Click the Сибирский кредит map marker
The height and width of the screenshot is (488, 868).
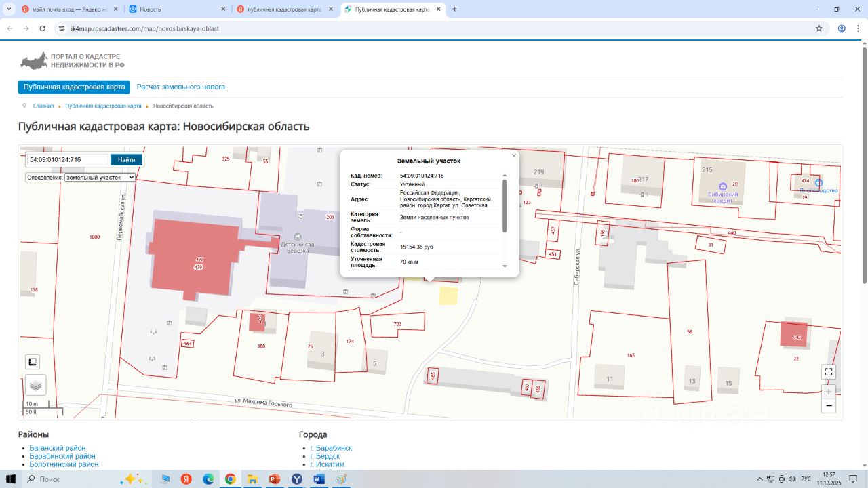(x=722, y=186)
